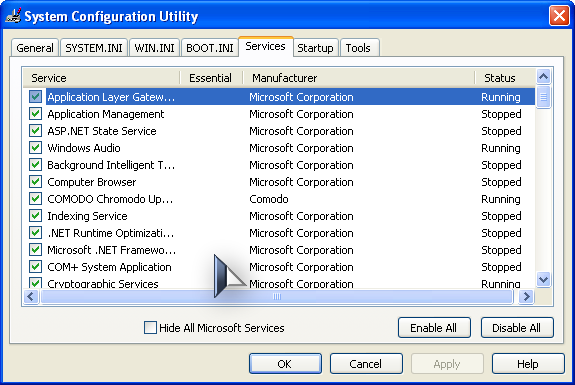Uncheck Microsoft .NET Framework service checkbox

(36, 250)
